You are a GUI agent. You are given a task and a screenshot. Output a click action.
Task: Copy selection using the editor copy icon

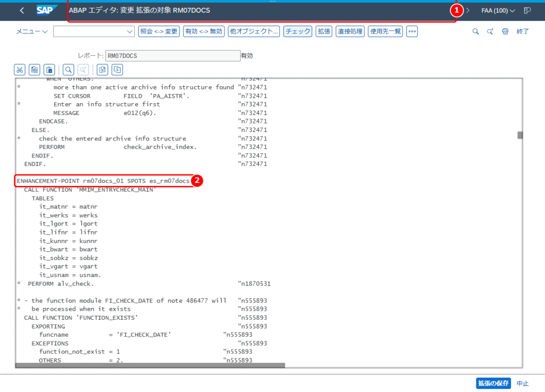coord(35,70)
